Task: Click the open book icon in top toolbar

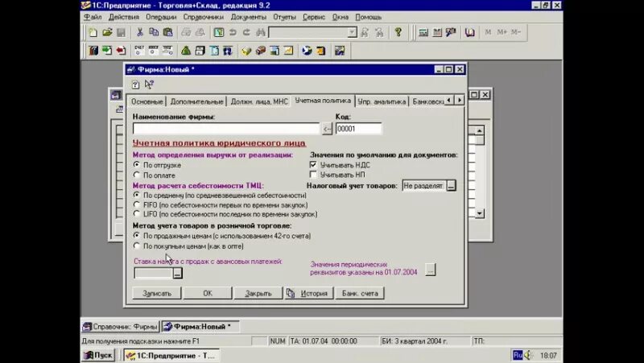Action: 470,32
